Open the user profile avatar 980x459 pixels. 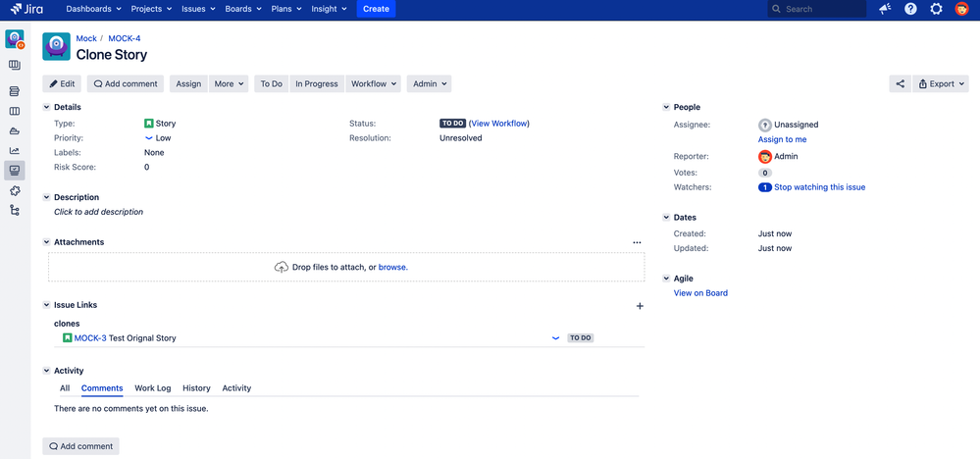962,9
